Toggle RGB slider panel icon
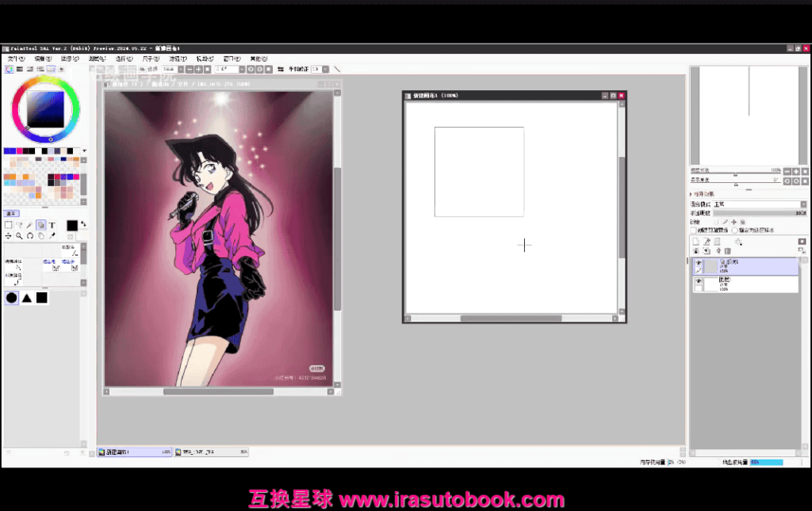Image resolution: width=812 pixels, height=511 pixels. point(20,69)
